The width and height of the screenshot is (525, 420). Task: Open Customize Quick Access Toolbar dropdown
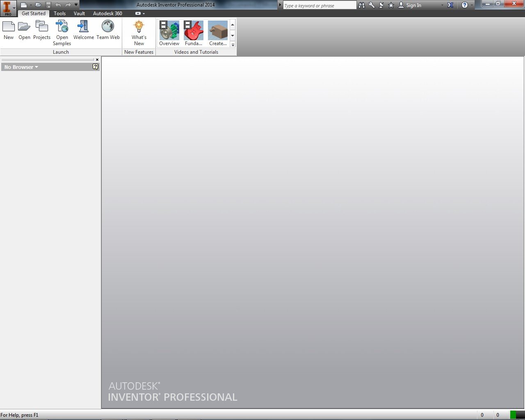tap(76, 5)
